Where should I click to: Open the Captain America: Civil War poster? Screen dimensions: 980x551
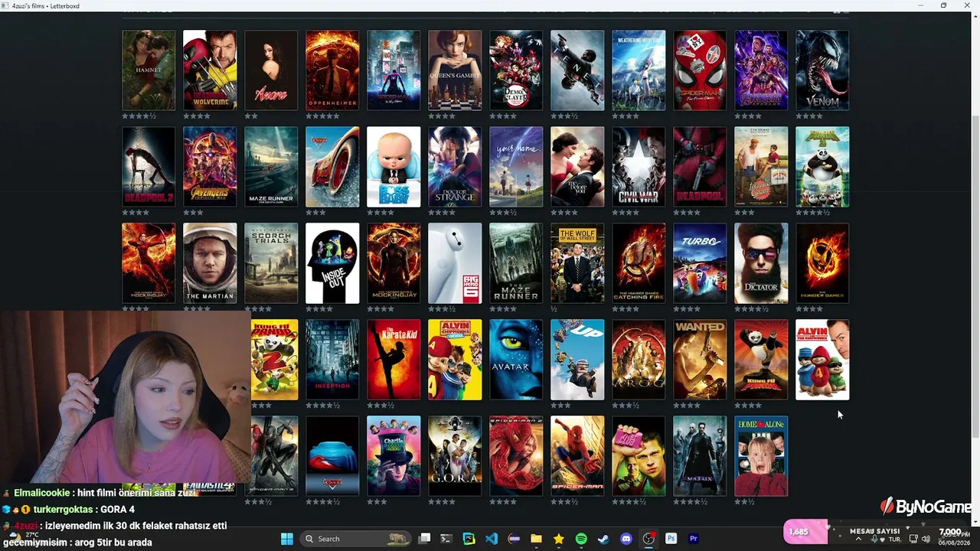point(639,167)
